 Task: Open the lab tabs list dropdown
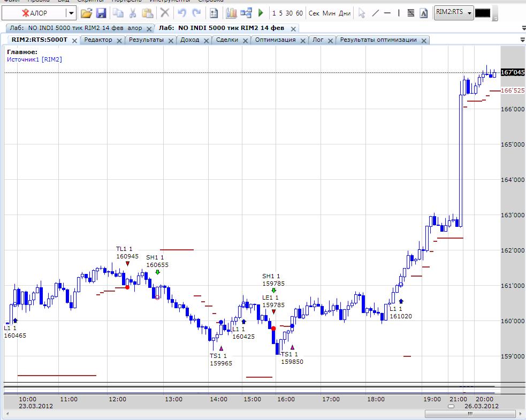[523, 28]
